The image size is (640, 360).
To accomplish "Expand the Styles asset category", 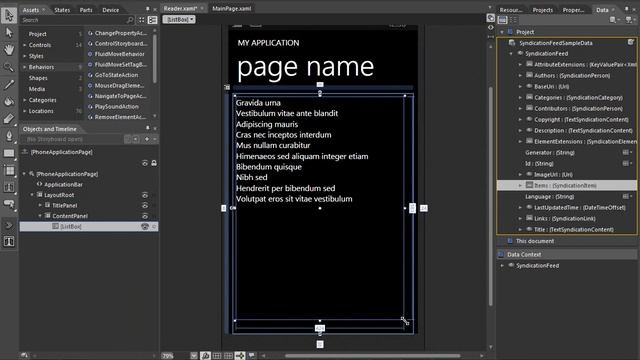I will (x=25, y=56).
